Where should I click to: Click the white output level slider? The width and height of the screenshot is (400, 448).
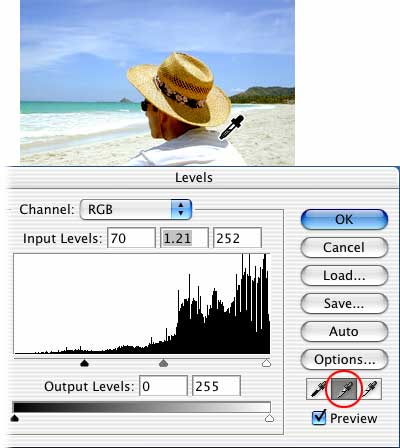[x=269, y=418]
